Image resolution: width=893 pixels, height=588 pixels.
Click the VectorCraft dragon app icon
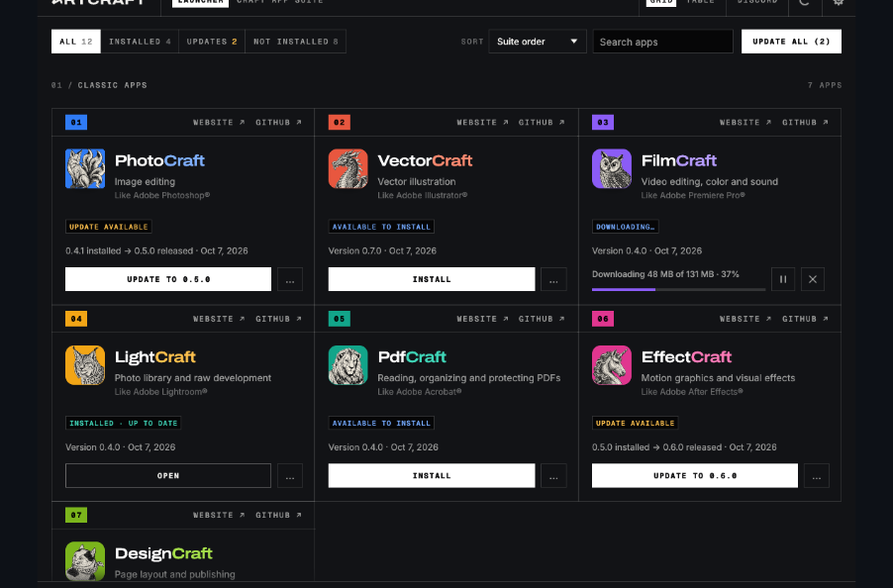point(347,168)
